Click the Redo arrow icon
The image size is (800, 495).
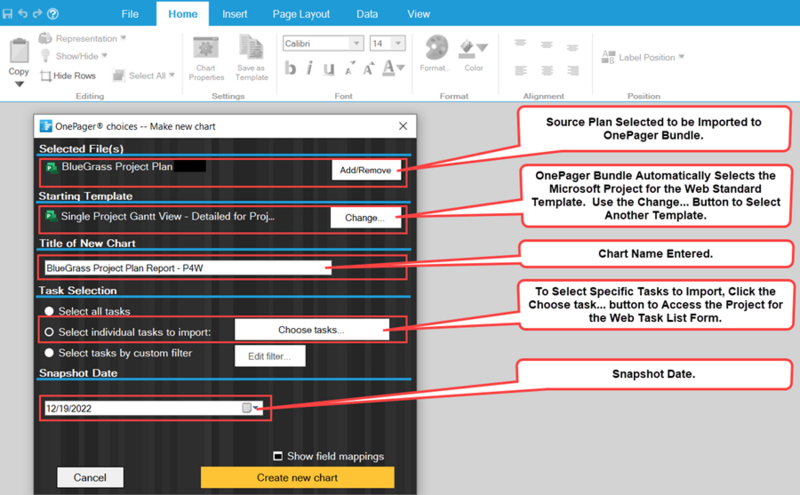[x=37, y=13]
